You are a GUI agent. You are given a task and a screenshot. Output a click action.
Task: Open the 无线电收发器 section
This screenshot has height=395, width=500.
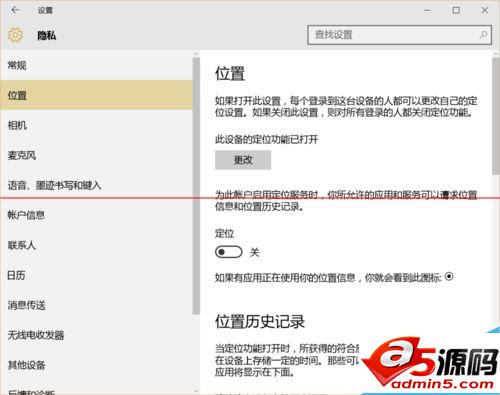(x=96, y=335)
